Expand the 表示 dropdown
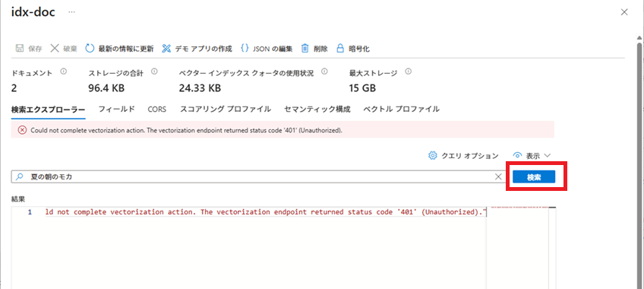 (x=532, y=156)
